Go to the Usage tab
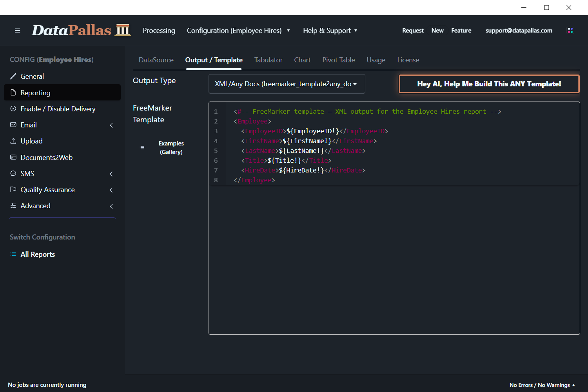Screen dimensions: 588x392 click(x=376, y=60)
